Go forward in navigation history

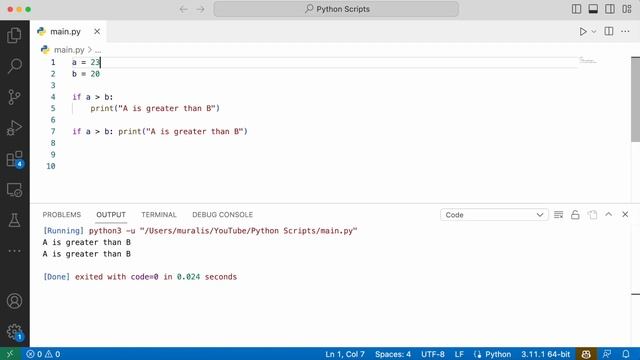pos(200,9)
